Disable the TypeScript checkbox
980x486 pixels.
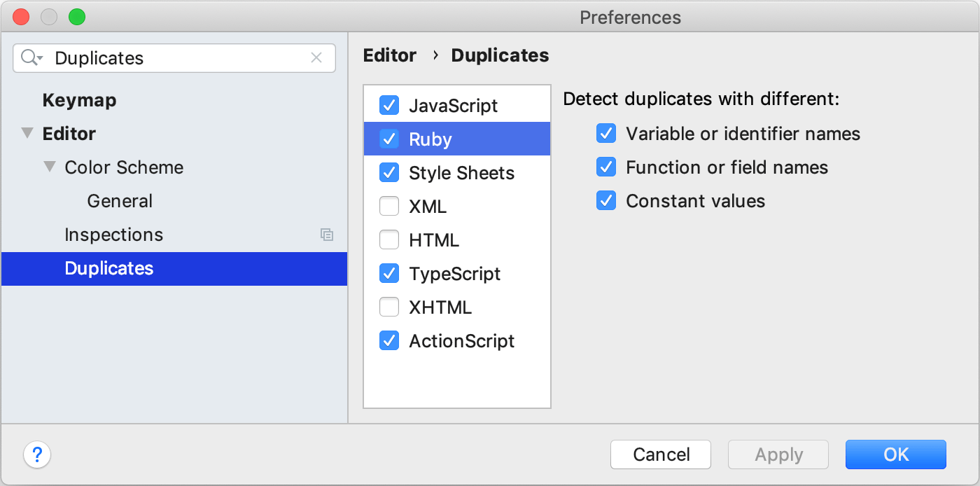pyautogui.click(x=389, y=273)
